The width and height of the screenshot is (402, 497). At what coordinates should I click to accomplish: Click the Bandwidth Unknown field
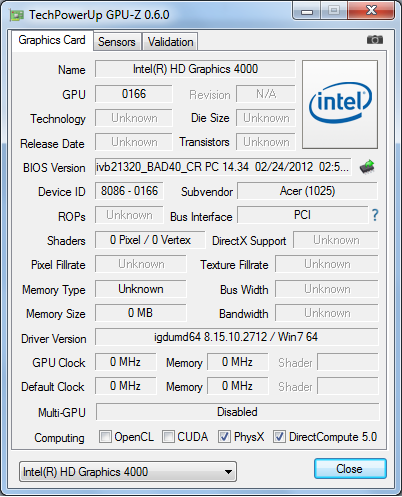pos(327,313)
